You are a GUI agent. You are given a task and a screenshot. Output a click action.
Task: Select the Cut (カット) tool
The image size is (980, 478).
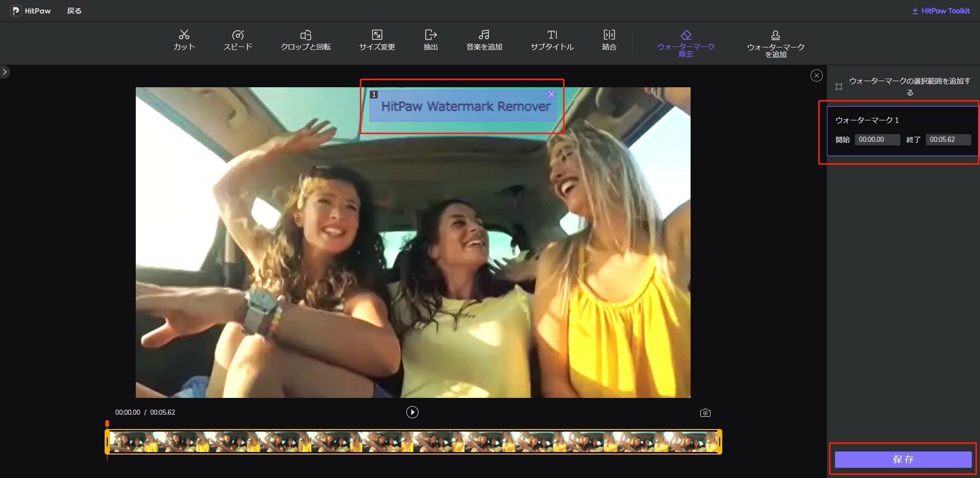(x=184, y=40)
